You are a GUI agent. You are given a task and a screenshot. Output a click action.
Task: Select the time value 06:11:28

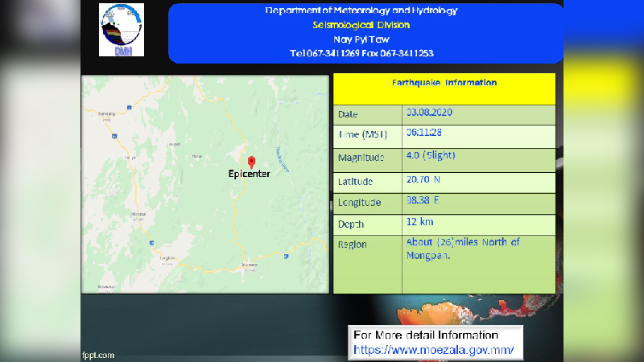pyautogui.click(x=424, y=133)
